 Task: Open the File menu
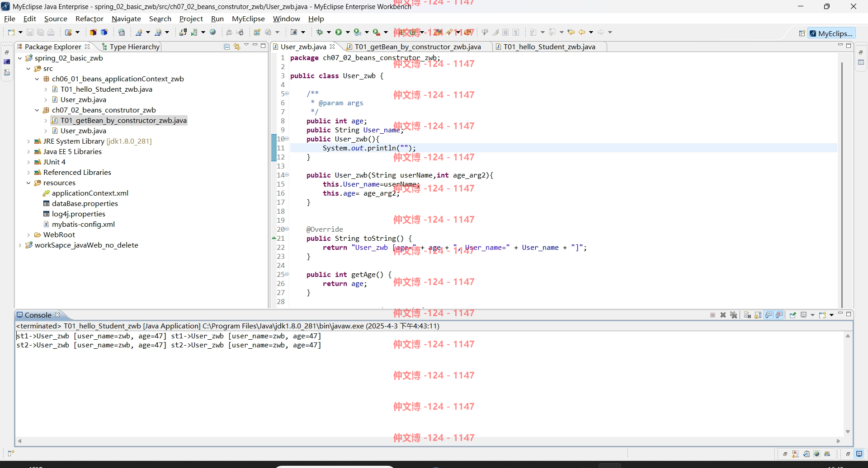(x=9, y=19)
